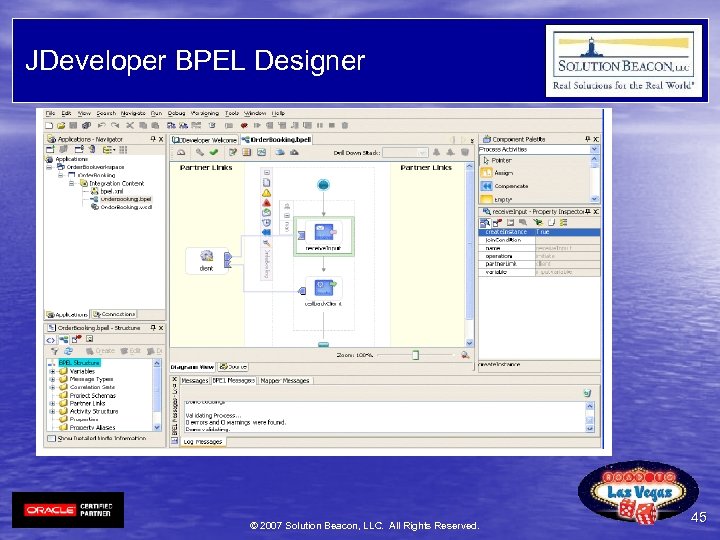Click the Open folder toolbar icon
Image resolution: width=720 pixels, height=540 pixels.
pos(61,125)
